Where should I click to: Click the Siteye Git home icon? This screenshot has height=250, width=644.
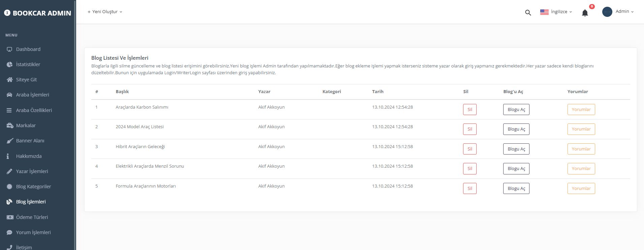click(x=9, y=80)
